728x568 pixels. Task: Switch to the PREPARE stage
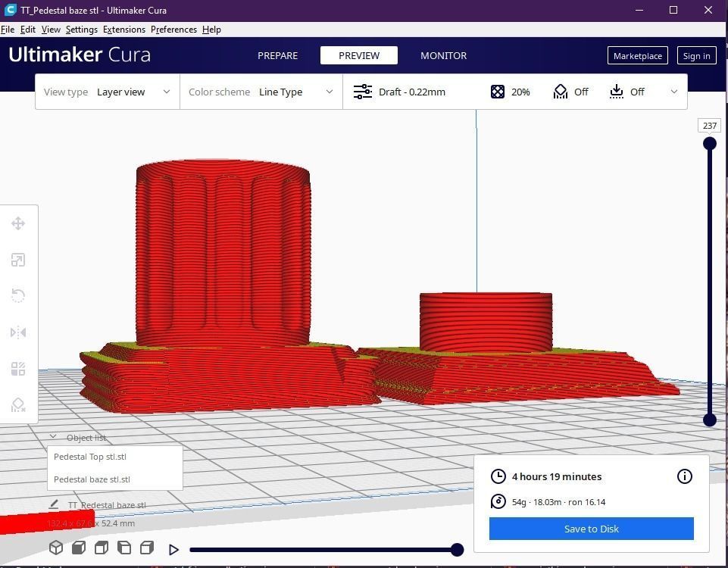point(278,56)
